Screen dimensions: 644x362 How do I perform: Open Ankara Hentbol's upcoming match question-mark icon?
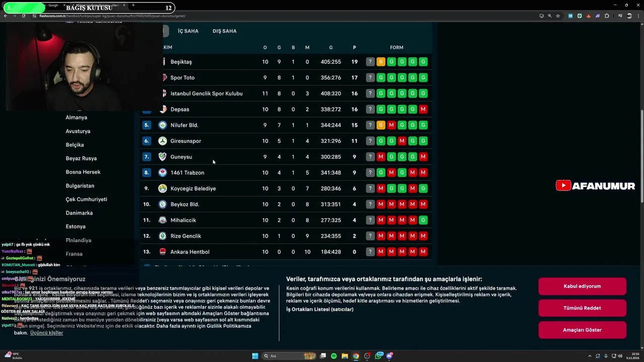click(370, 252)
